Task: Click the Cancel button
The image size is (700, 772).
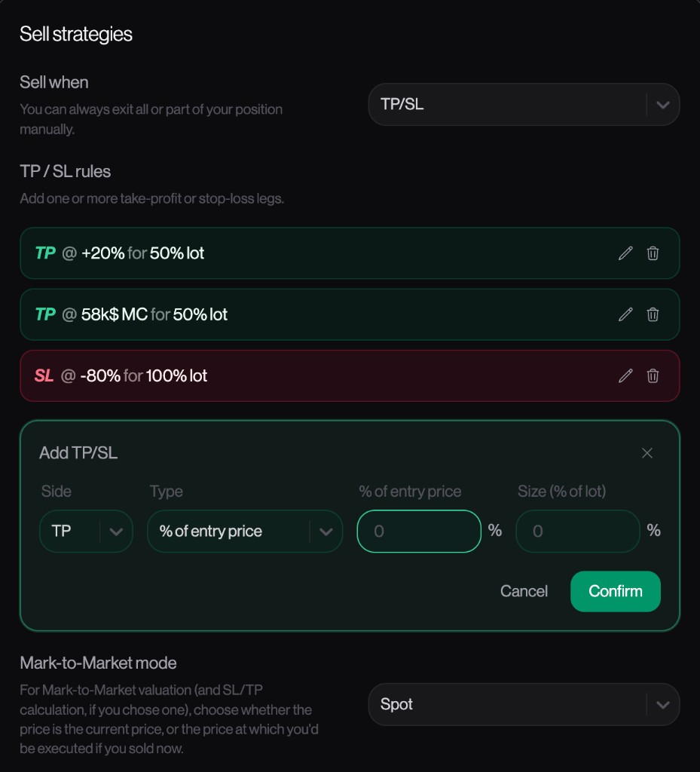Action: point(524,591)
